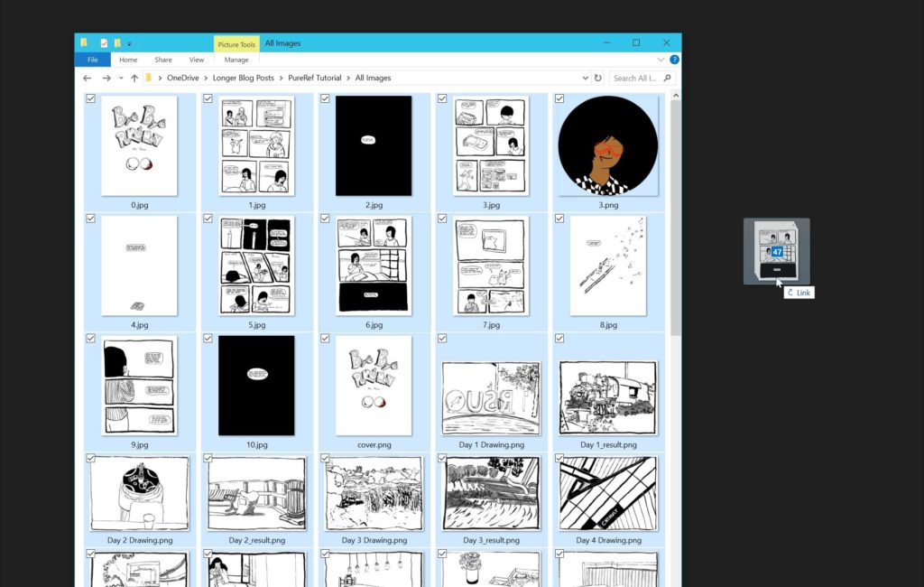The height and width of the screenshot is (587, 924).
Task: Go up one folder level arrow
Action: click(134, 78)
